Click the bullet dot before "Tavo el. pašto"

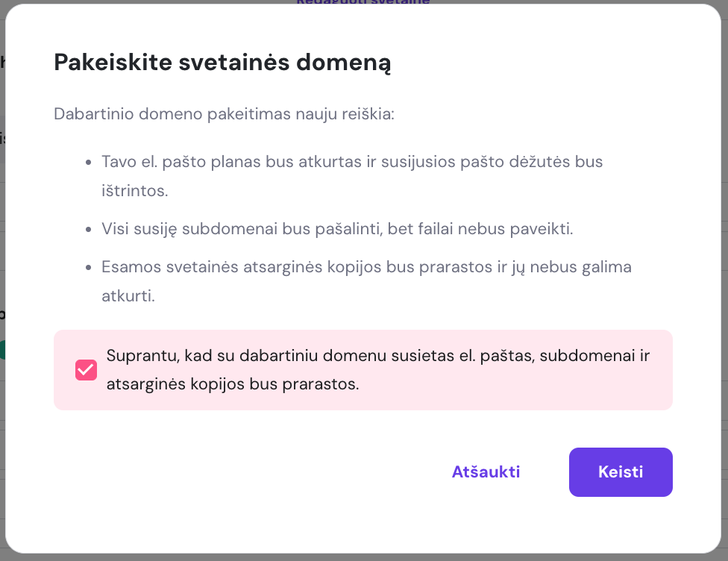pyautogui.click(x=88, y=162)
